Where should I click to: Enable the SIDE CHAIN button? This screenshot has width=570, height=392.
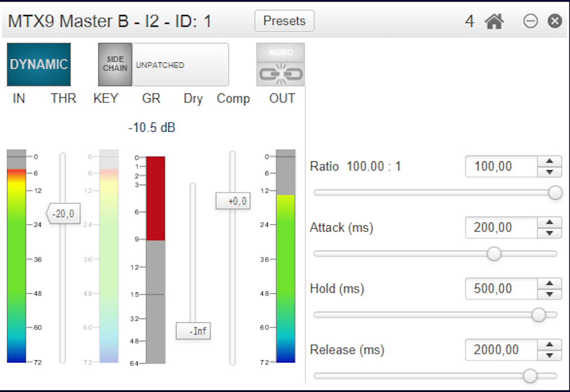tap(115, 64)
